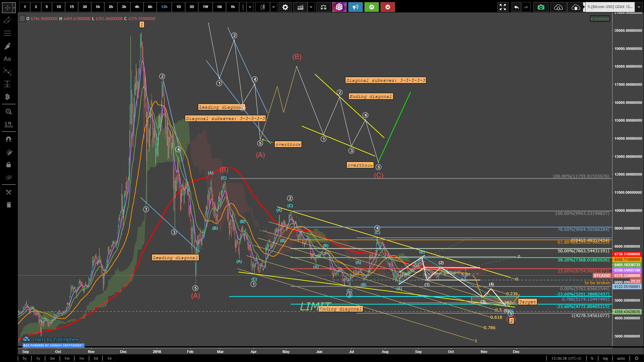Toggle stay in drawing mode pencil
Viewport: 644px width, 362px height.
[x=9, y=152]
